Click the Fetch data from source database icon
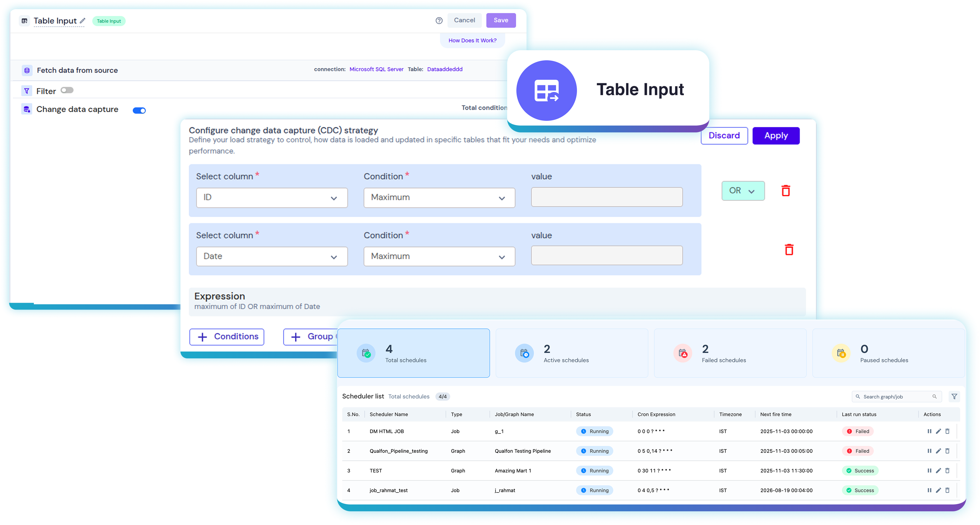Image resolution: width=980 pixels, height=525 pixels. 27,70
